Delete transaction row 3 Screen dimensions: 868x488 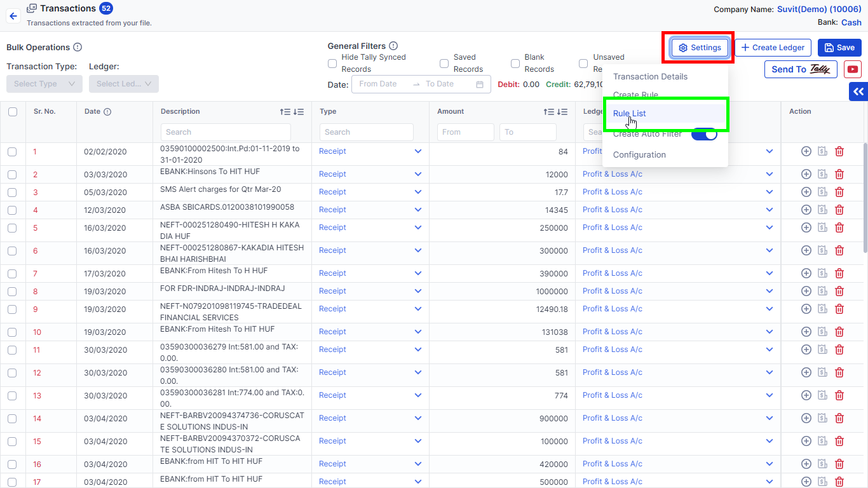tap(839, 192)
